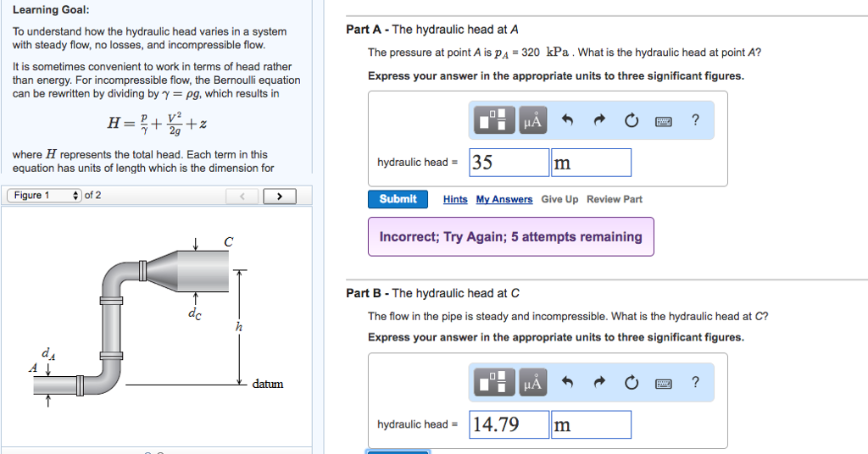Open the Review Part link
868x454 pixels.
[x=615, y=200]
